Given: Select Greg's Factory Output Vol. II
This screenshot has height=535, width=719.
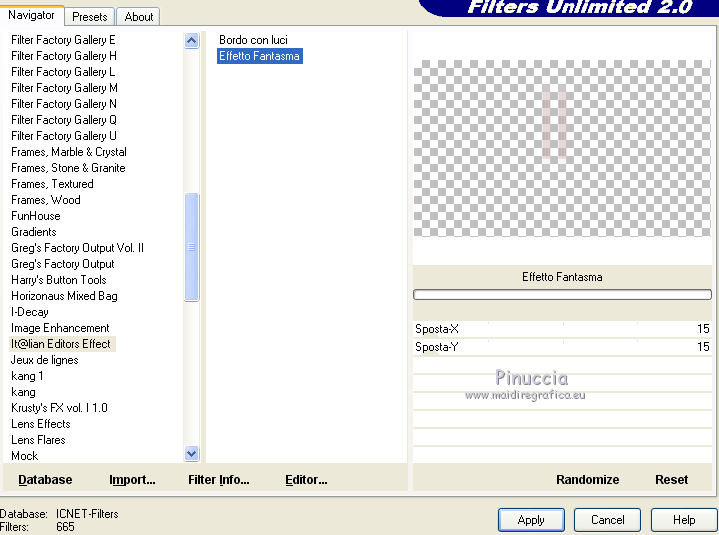Looking at the screenshot, I should tap(77, 248).
